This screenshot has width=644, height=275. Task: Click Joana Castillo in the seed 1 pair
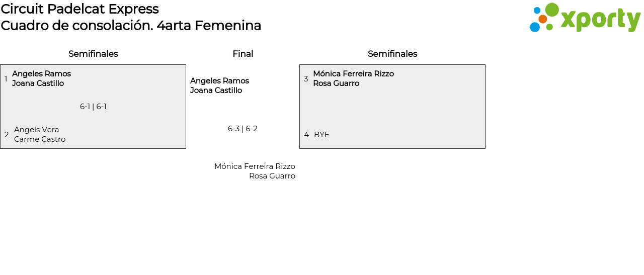(x=38, y=83)
